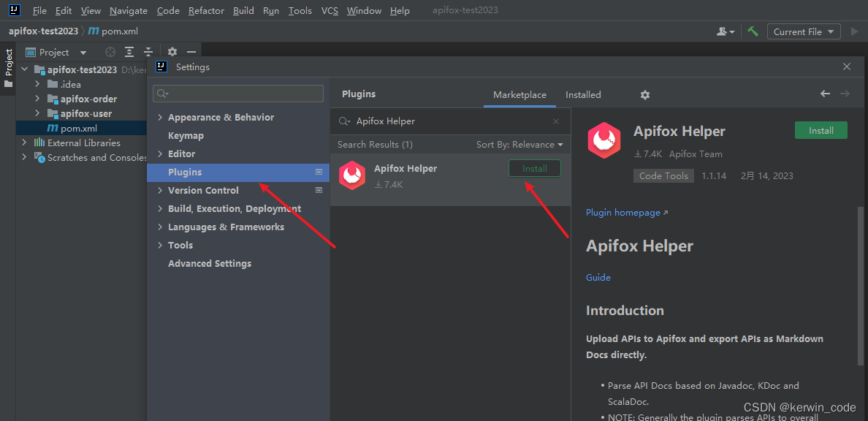Open the Run menu
Image resolution: width=868 pixels, height=421 pixels.
pyautogui.click(x=270, y=10)
